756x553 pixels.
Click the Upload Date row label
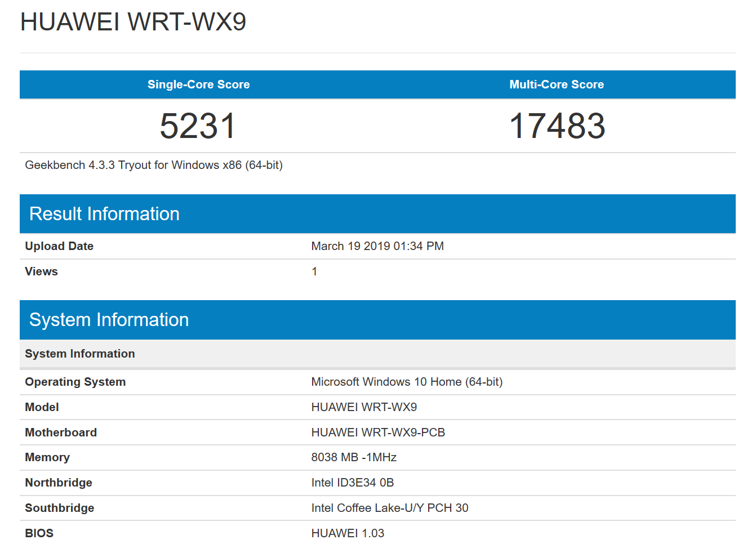tap(59, 246)
